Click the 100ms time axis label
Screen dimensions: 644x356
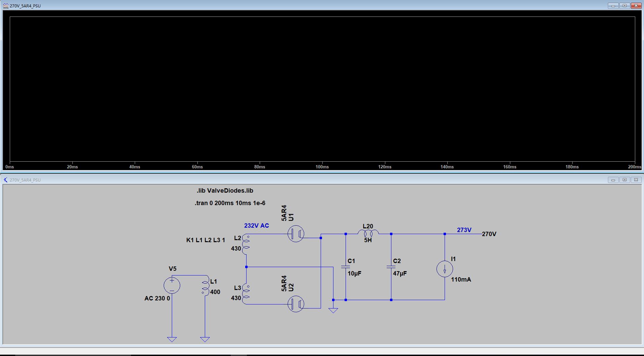click(322, 167)
